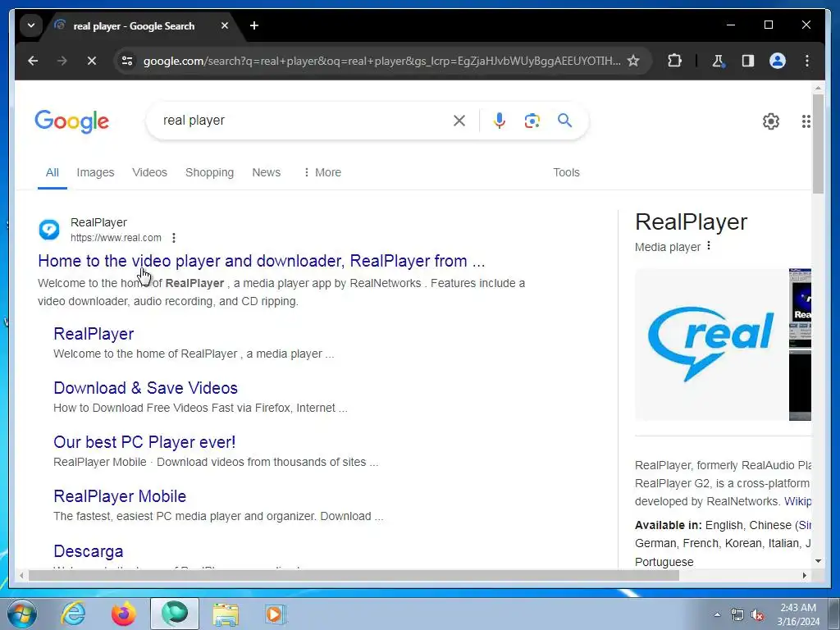Screen dimensions: 840x630
Task: Open Windows Explorer folder on taskbar
Action: pyautogui.click(x=226, y=614)
